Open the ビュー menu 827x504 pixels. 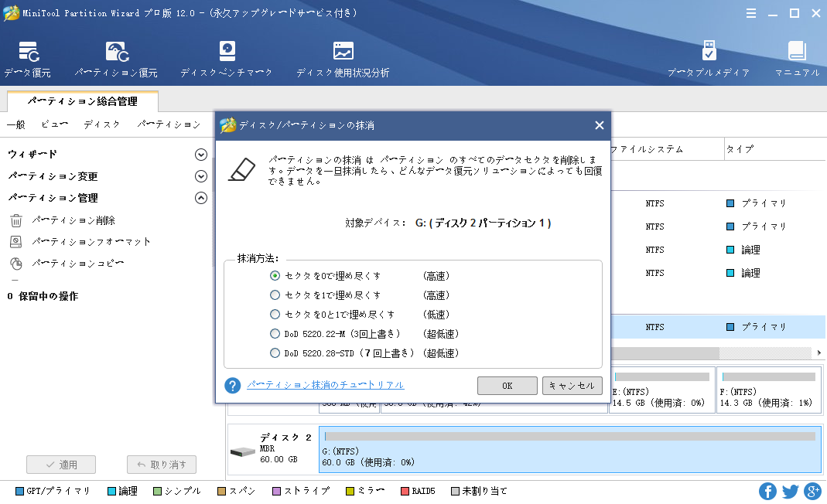coord(54,124)
